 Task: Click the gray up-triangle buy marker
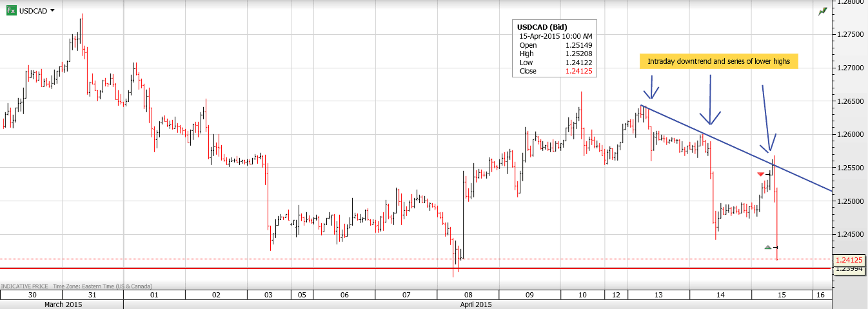click(767, 247)
